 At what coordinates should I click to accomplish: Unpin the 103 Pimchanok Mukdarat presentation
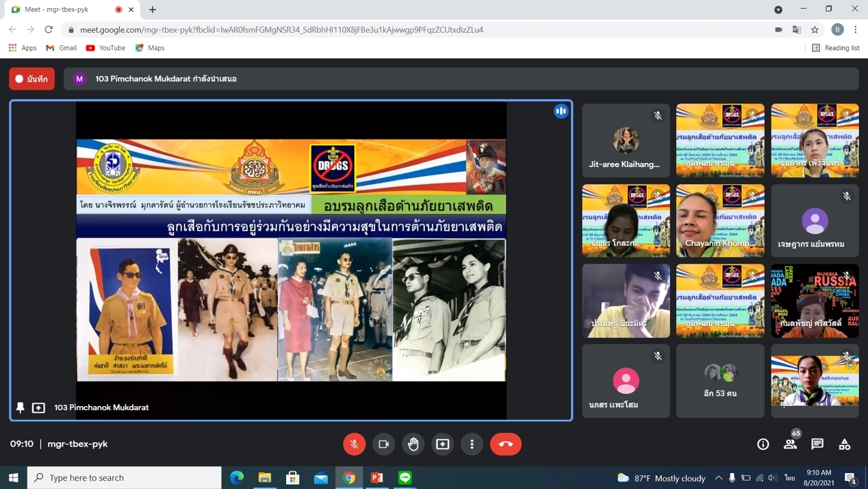tap(21, 407)
